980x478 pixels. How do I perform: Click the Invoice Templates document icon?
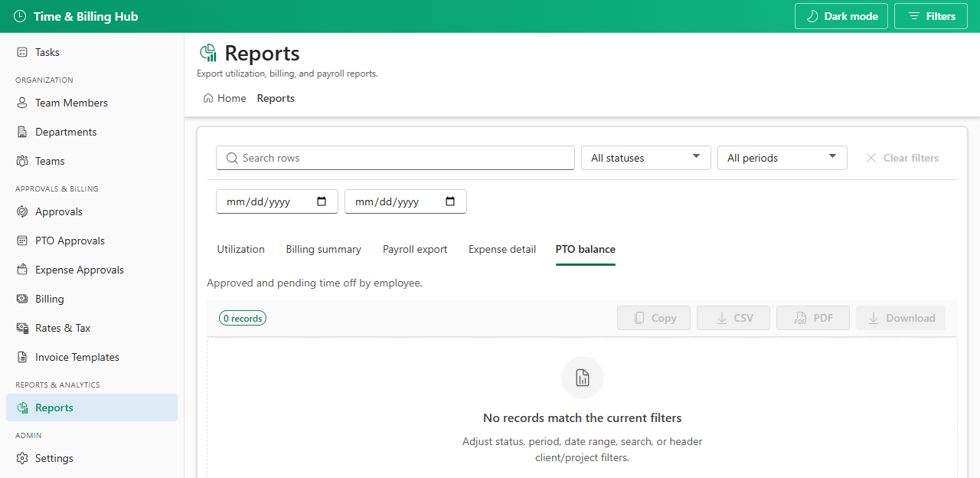pos(22,357)
